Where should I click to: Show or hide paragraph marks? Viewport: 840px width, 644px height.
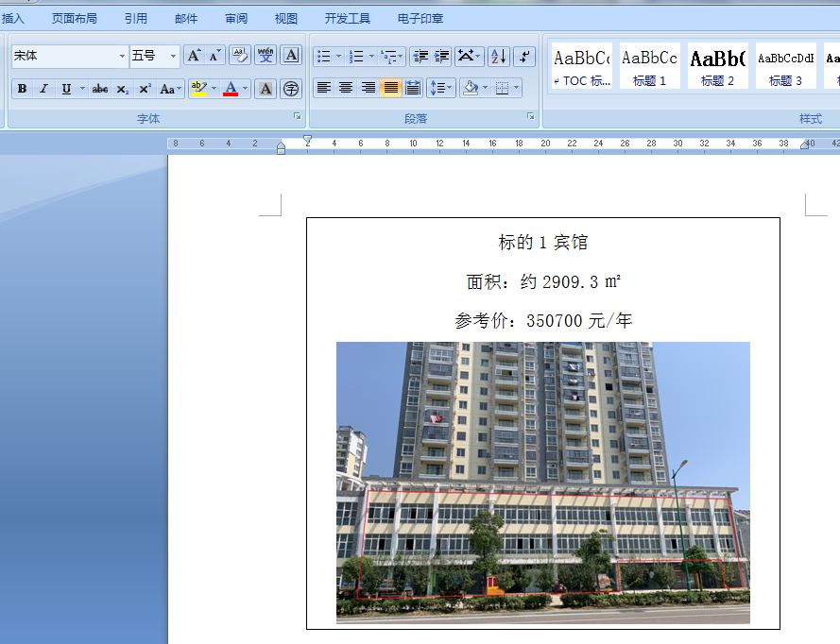(524, 57)
